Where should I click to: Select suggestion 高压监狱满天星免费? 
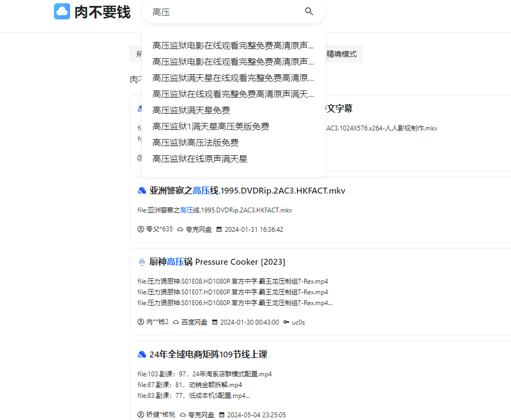(191, 111)
